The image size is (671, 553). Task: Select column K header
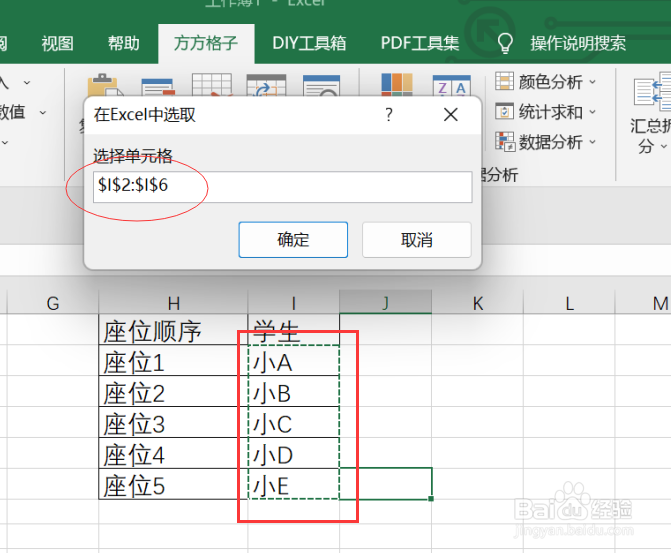click(478, 303)
